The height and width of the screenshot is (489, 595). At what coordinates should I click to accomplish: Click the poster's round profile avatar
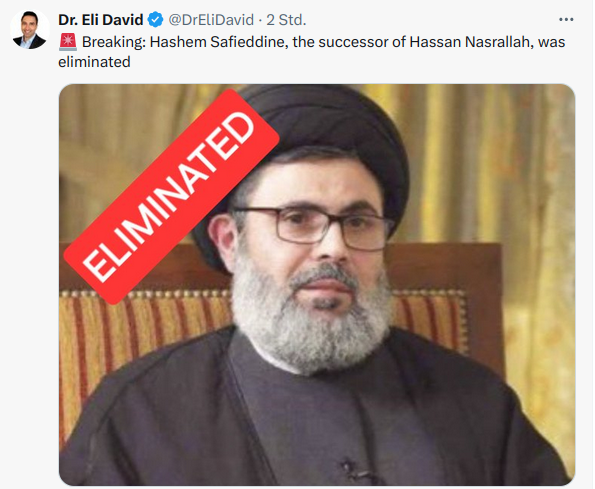(x=30, y=30)
